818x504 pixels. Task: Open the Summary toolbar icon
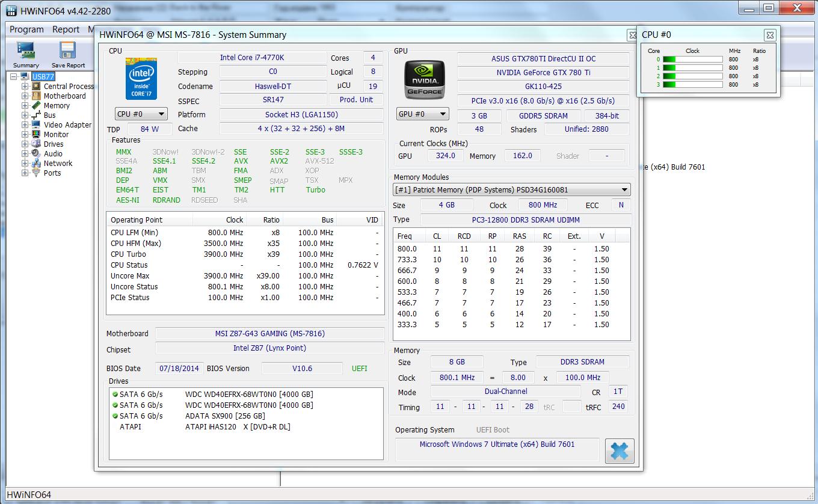pos(26,51)
